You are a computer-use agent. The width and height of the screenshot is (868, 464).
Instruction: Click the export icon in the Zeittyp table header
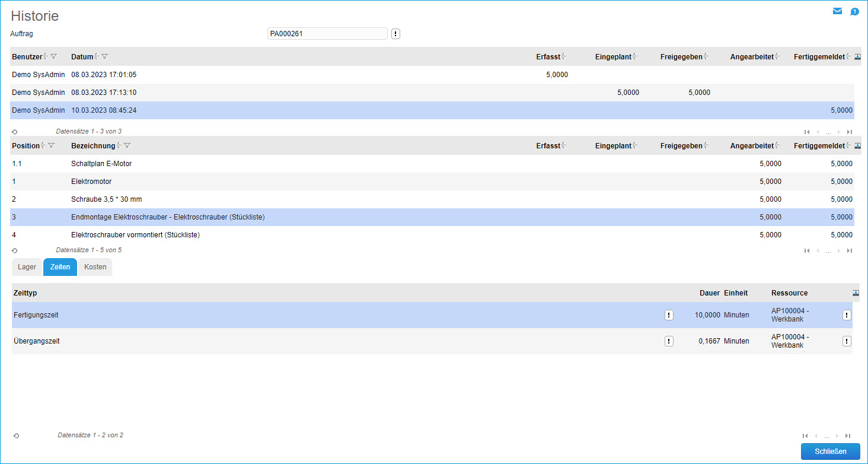(x=856, y=293)
